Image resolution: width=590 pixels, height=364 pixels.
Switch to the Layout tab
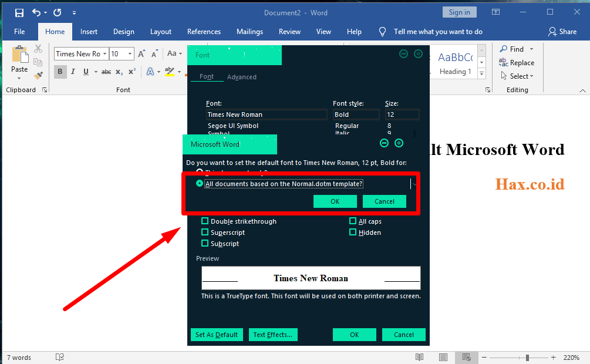tap(161, 32)
